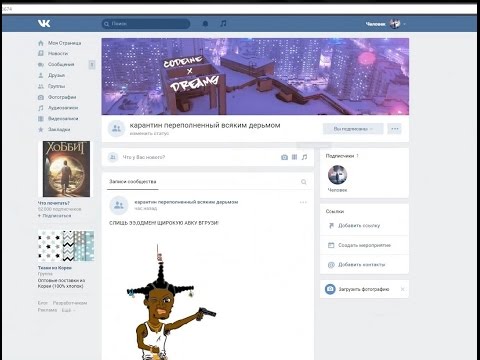This screenshot has height=360, width=480.
Task: Focus the top search field
Action: [146, 24]
